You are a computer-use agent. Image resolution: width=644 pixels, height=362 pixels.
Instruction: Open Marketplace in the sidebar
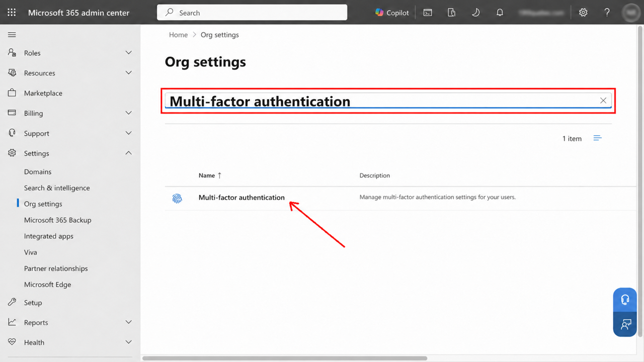[43, 93]
